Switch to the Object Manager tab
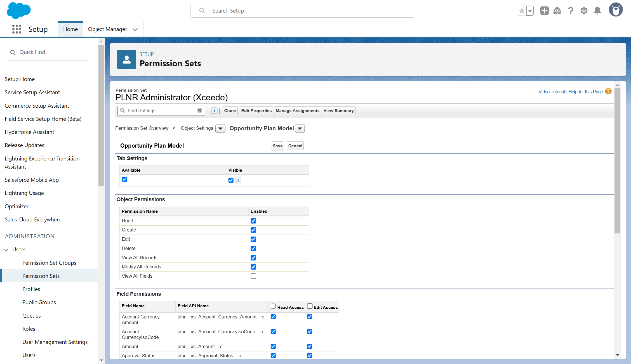 point(107,29)
